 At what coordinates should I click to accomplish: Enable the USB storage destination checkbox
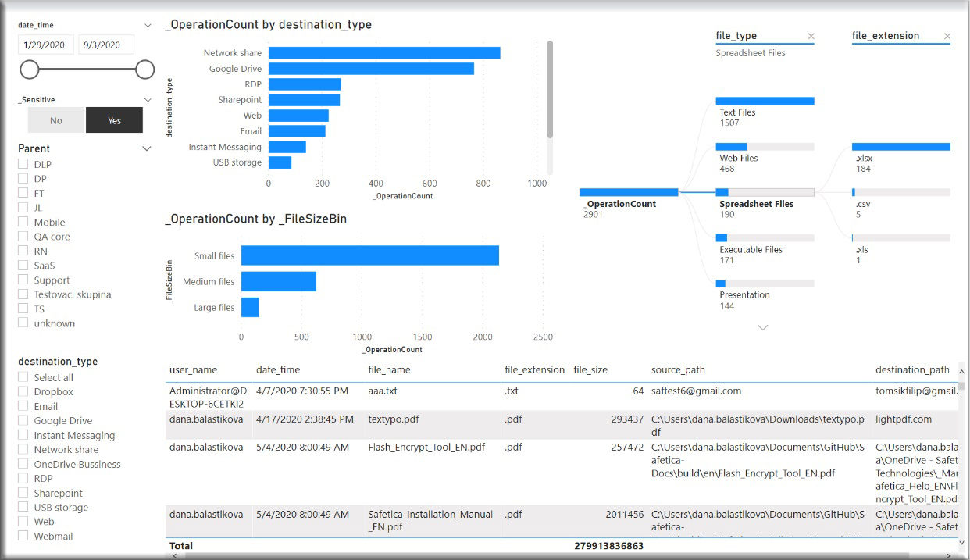tap(23, 507)
